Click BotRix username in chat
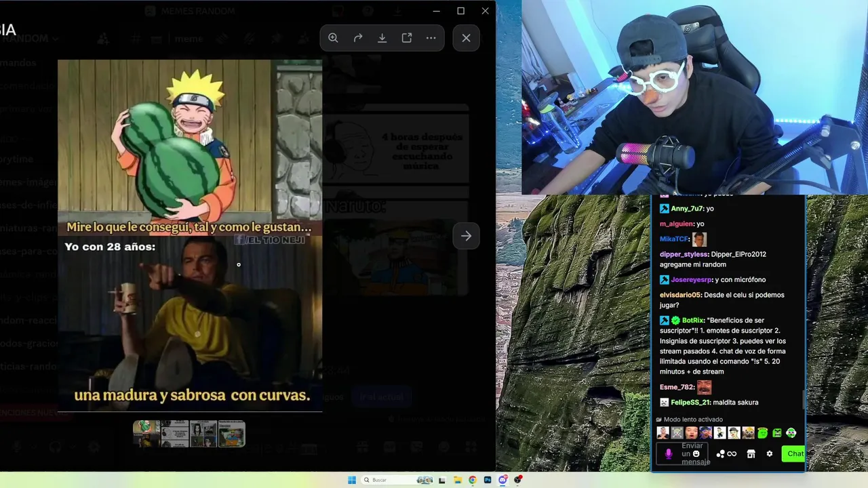Image resolution: width=868 pixels, height=488 pixels. point(692,321)
